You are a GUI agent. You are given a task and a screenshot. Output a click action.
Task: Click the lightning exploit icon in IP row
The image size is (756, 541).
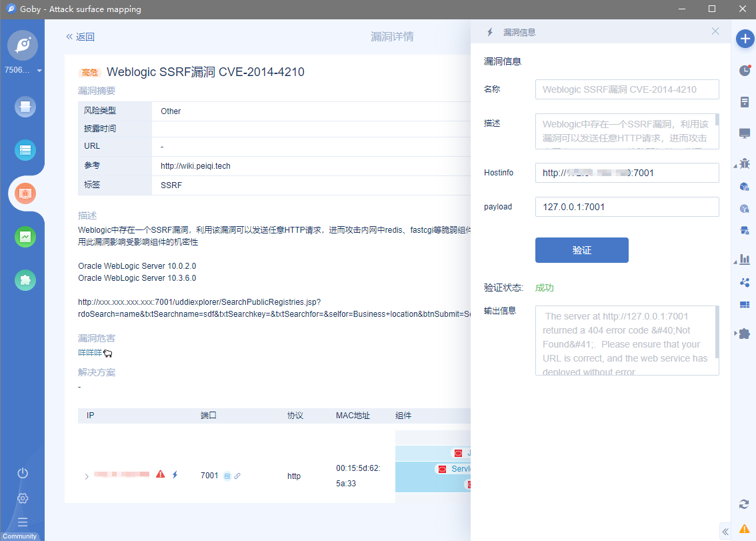tap(175, 475)
